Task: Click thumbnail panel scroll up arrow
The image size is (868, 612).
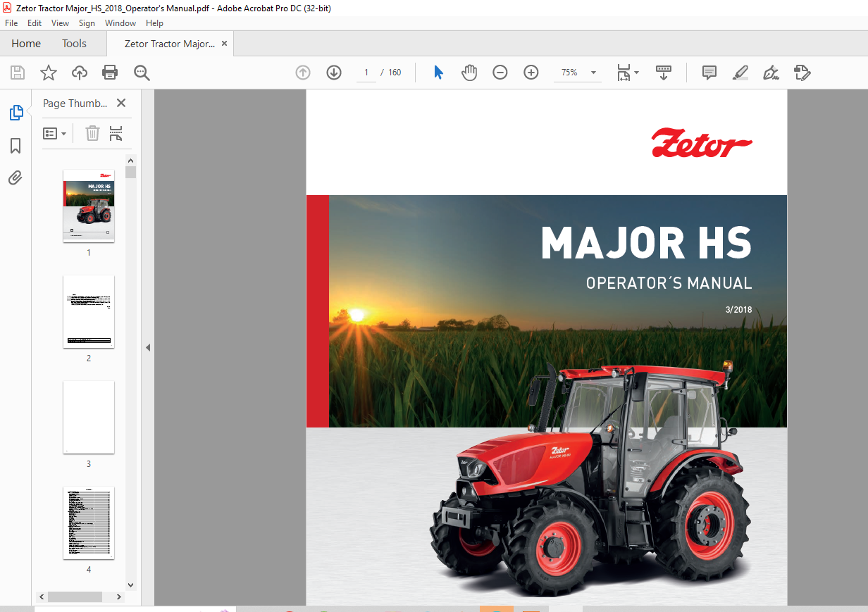Action: coord(131,161)
